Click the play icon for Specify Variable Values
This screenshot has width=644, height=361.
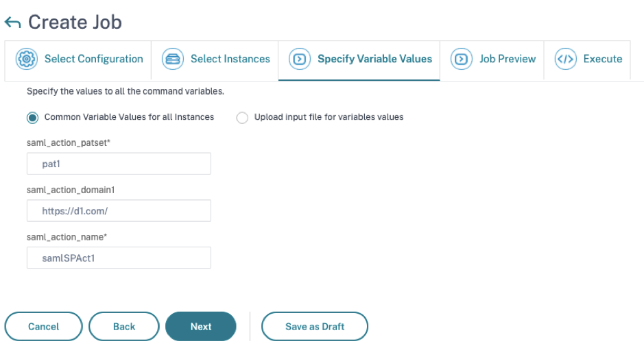click(x=300, y=59)
